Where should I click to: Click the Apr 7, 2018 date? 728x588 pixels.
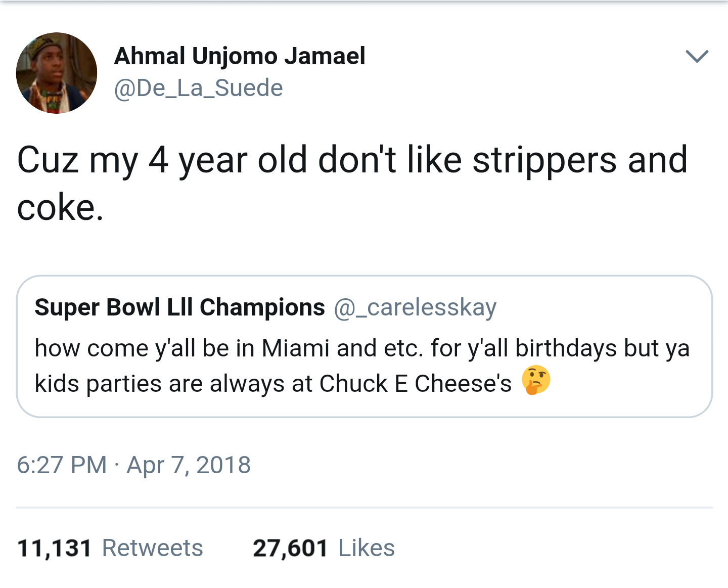pos(189,465)
